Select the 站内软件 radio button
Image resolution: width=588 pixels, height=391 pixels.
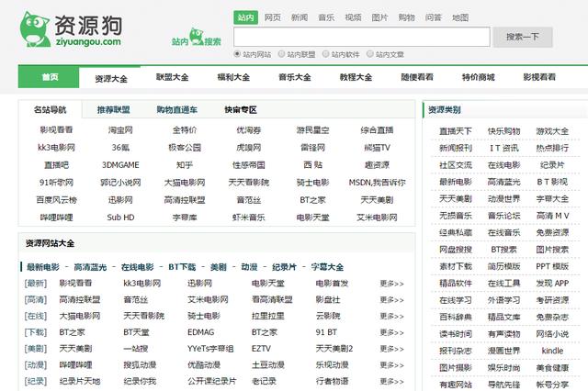(x=325, y=54)
